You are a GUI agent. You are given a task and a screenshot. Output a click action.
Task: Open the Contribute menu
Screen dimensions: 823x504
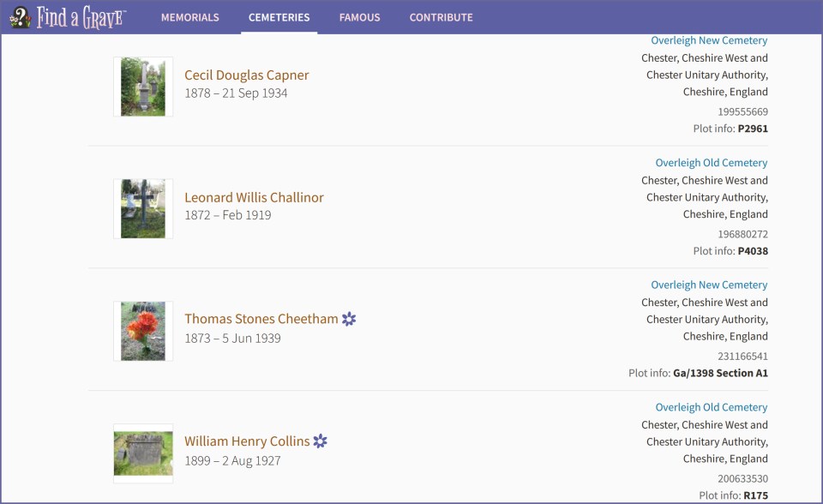pyautogui.click(x=441, y=17)
